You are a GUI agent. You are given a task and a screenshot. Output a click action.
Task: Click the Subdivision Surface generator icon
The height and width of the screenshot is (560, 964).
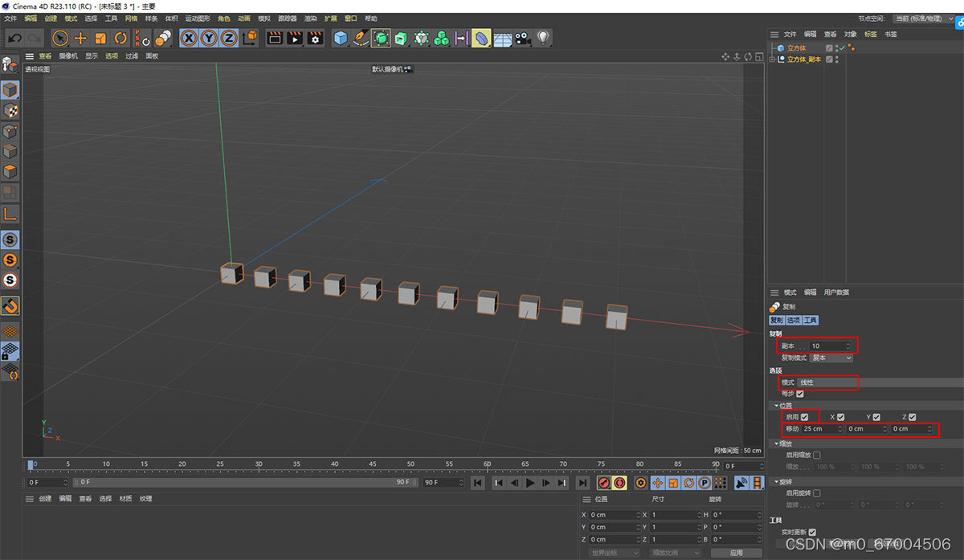[381, 38]
